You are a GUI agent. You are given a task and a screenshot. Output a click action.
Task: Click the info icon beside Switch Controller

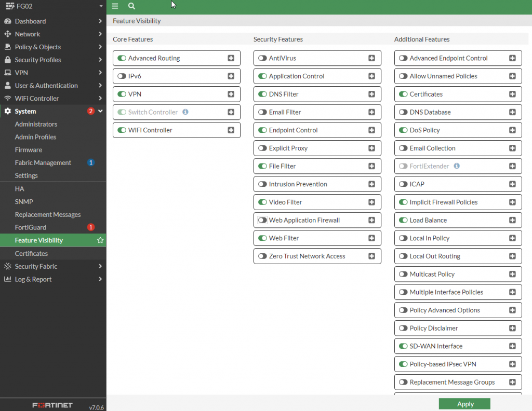[185, 112]
